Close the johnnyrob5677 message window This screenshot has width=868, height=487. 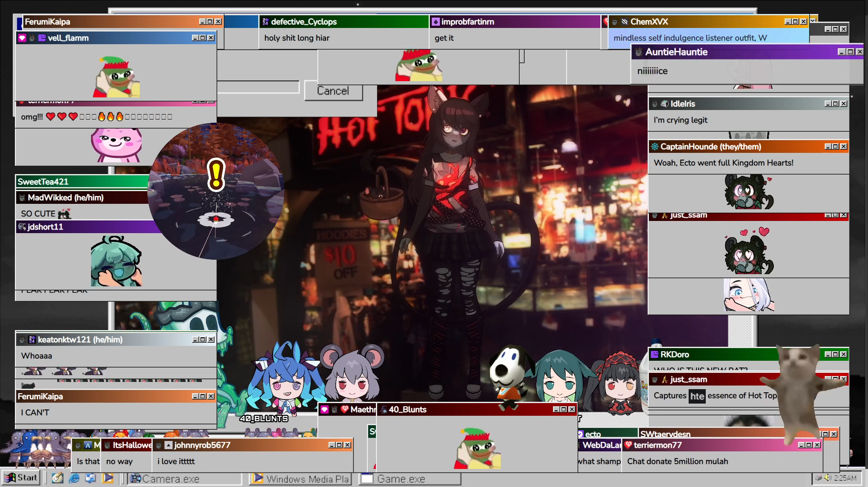pos(347,445)
